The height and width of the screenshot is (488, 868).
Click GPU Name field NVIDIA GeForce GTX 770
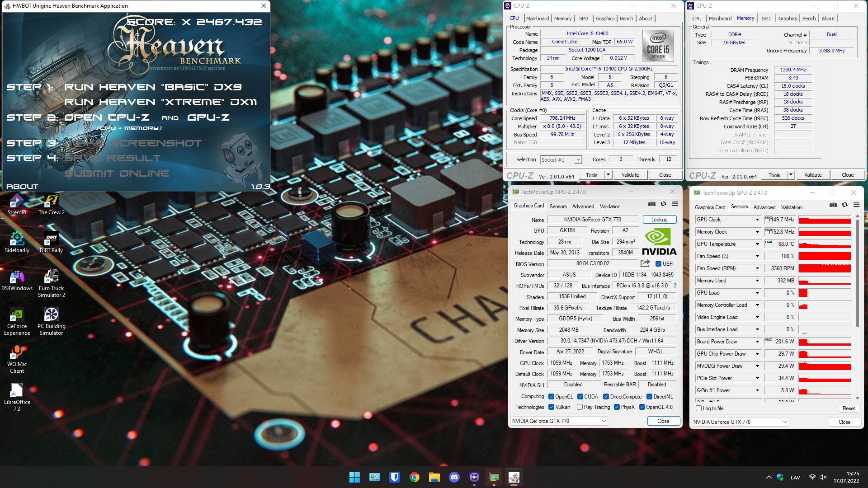pyautogui.click(x=592, y=220)
